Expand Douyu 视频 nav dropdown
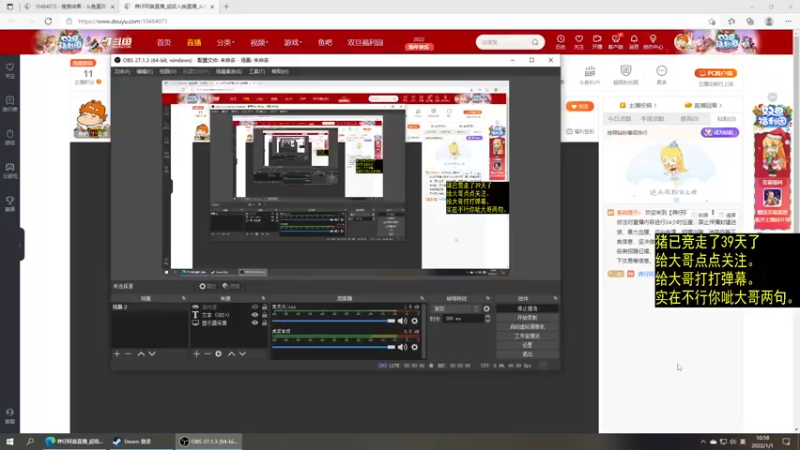The image size is (800, 450). point(259,43)
